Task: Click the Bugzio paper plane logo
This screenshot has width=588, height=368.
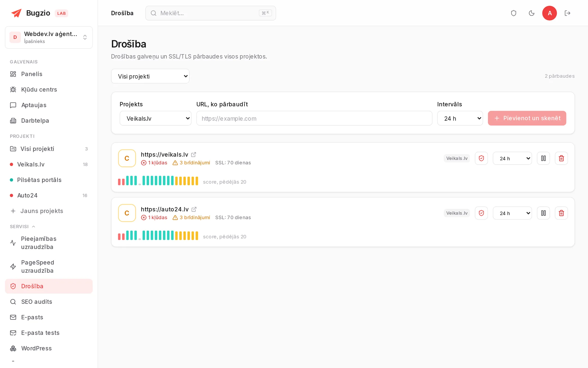Action: pos(16,13)
